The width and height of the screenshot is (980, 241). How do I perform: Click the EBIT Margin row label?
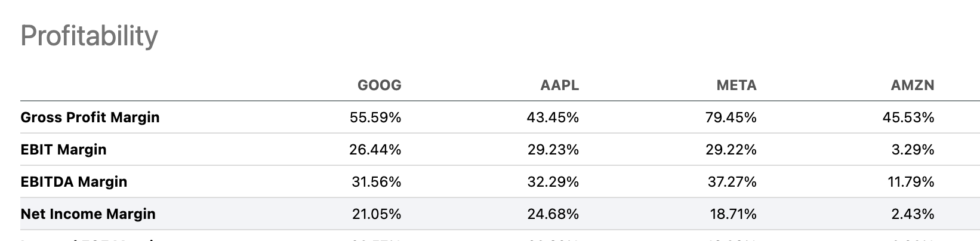click(x=63, y=150)
